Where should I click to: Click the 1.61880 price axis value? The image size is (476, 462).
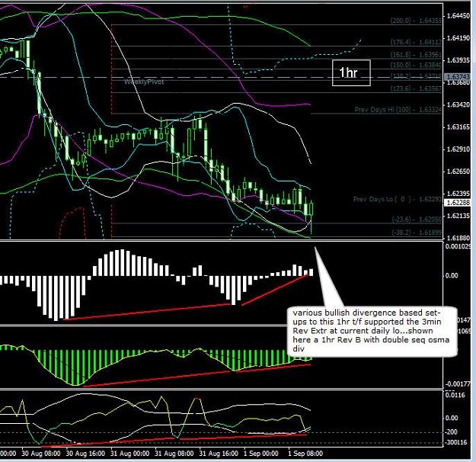[x=458, y=238]
